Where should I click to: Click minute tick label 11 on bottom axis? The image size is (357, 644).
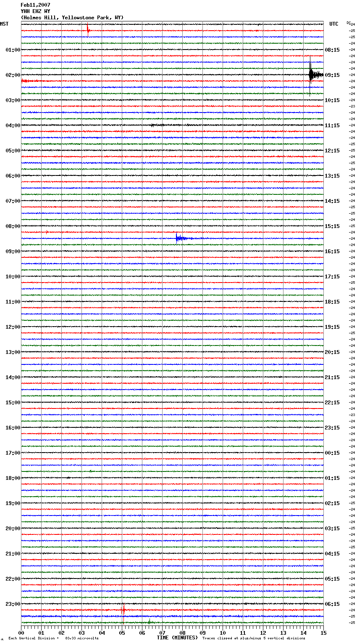[243, 633]
